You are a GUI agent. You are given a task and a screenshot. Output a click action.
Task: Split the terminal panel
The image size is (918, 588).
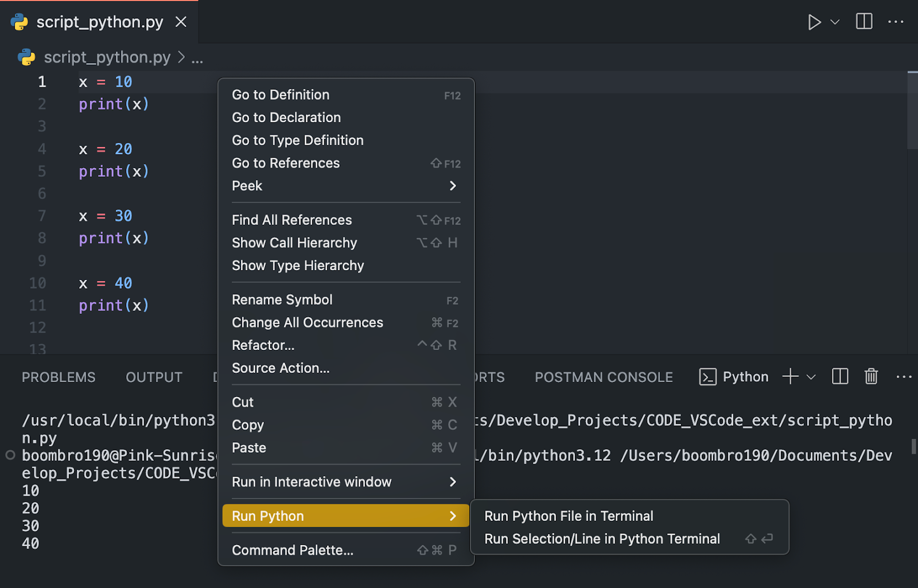click(839, 377)
